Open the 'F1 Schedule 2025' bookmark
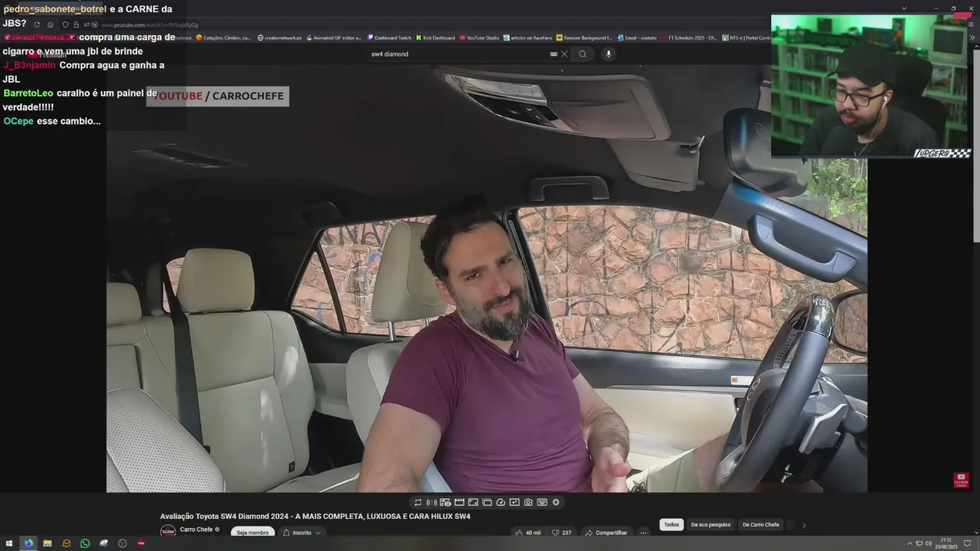980x551 pixels. (x=689, y=37)
